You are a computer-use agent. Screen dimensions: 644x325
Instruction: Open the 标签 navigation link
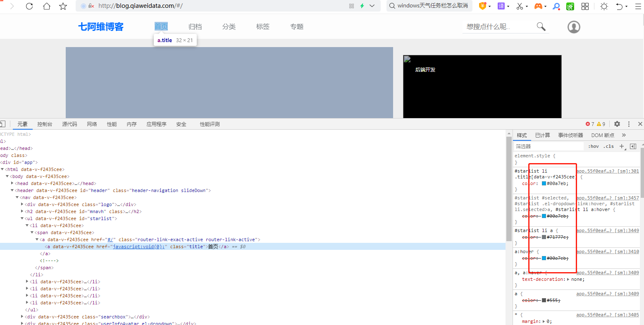[263, 26]
